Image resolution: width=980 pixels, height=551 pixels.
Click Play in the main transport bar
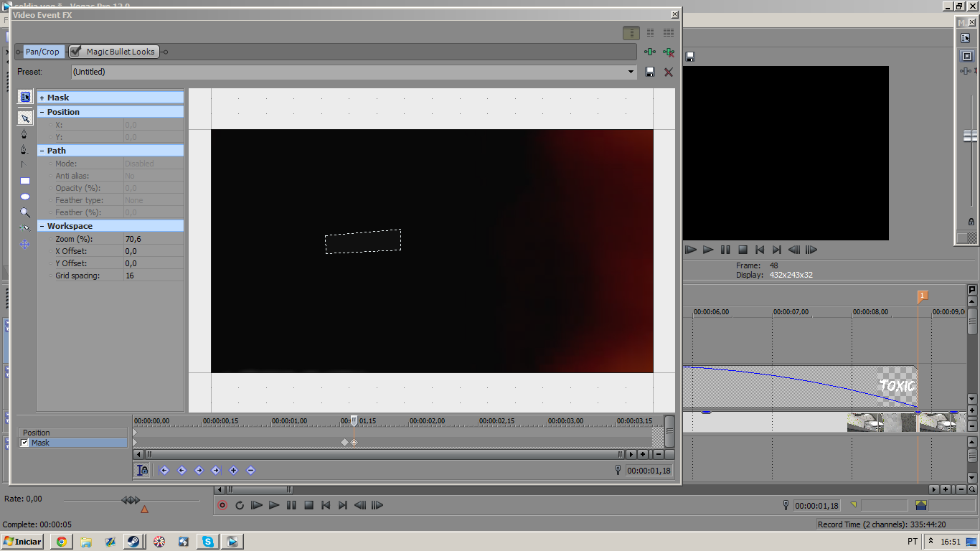tap(274, 505)
